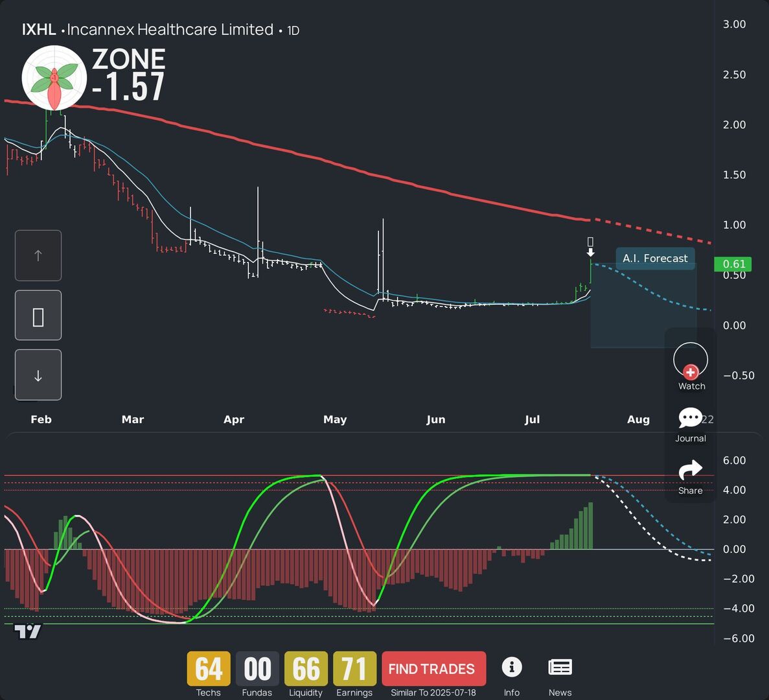Screen dimensions: 769x700
Task: Click the 3.00 price axis label
Action: [734, 24]
